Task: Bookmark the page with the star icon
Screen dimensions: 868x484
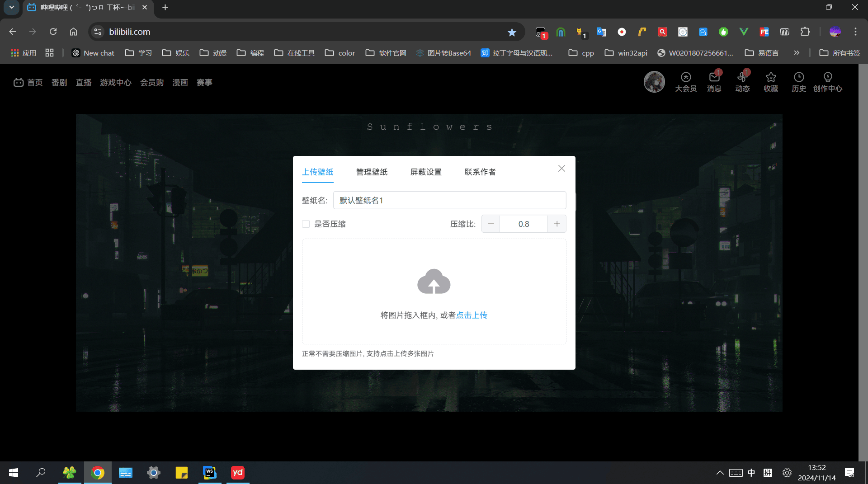Action: pyautogui.click(x=512, y=32)
